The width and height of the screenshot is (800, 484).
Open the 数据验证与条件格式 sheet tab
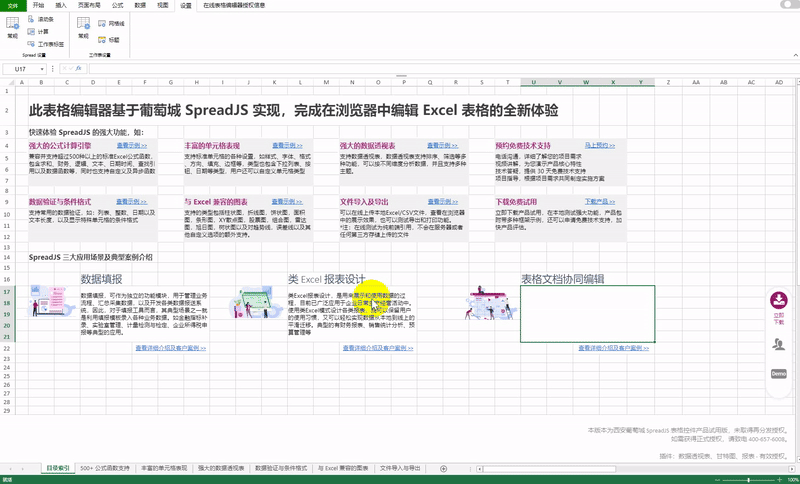[281, 468]
